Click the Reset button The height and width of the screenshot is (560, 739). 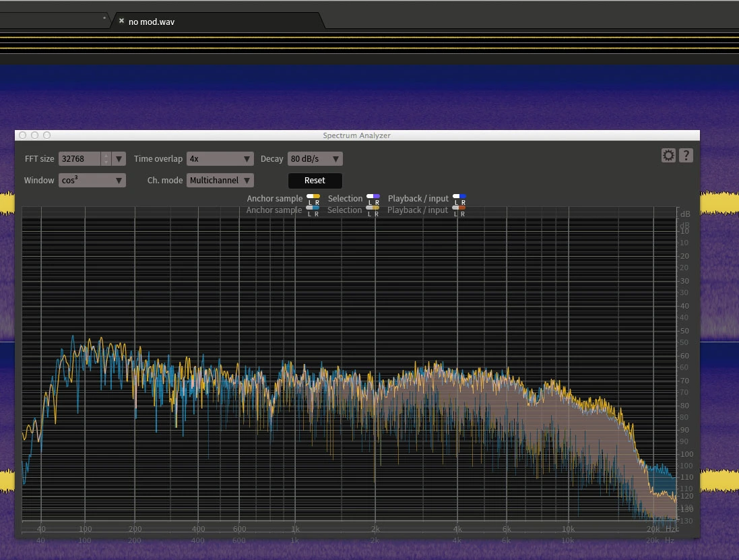click(x=315, y=181)
